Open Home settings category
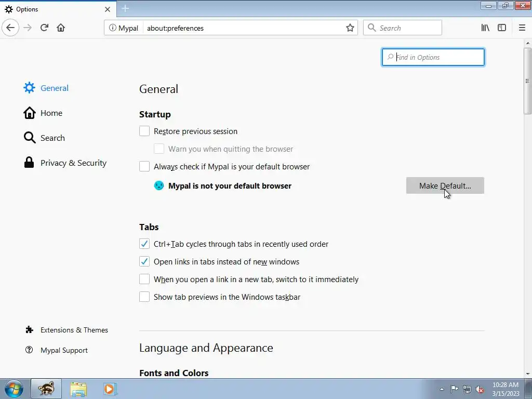Viewport: 532px width, 399px height. (x=43, y=113)
